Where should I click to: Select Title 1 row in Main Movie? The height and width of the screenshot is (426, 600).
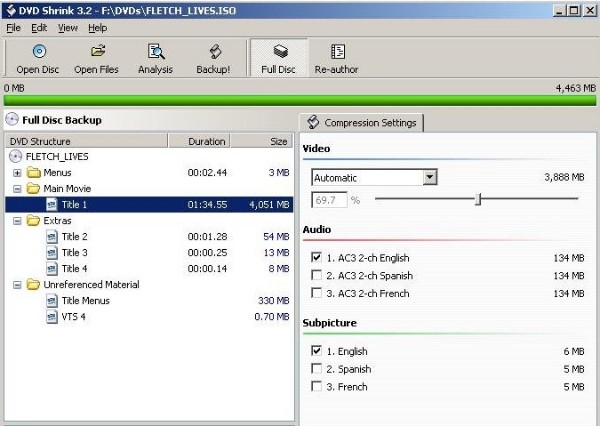click(x=149, y=205)
